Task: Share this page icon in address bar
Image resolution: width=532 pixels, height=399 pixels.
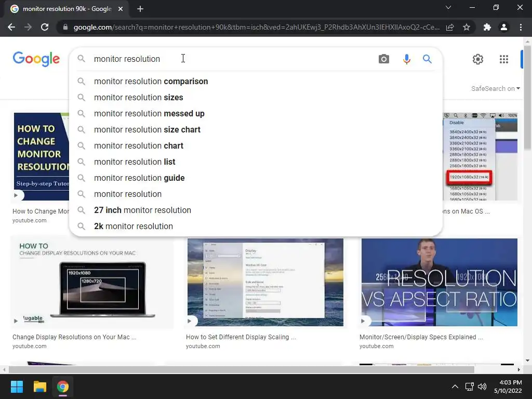Action: [450, 27]
